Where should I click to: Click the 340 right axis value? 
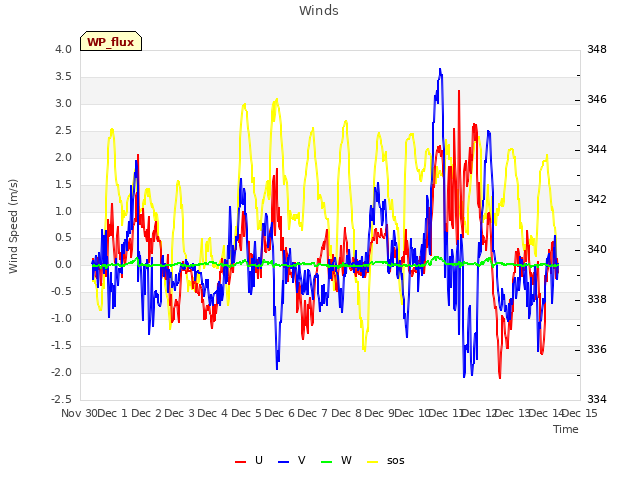(x=597, y=249)
